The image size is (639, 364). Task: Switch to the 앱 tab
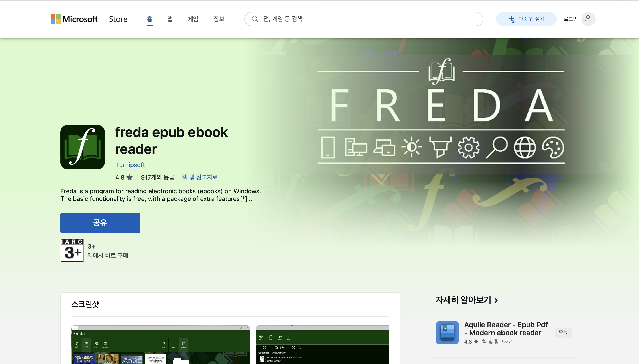click(x=170, y=19)
